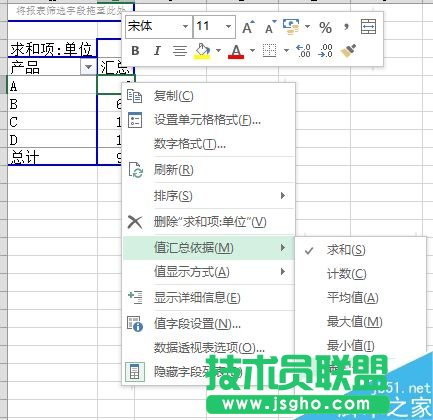The width and height of the screenshot is (433, 420).
Task: Apply red font color A
Action: coord(236,51)
